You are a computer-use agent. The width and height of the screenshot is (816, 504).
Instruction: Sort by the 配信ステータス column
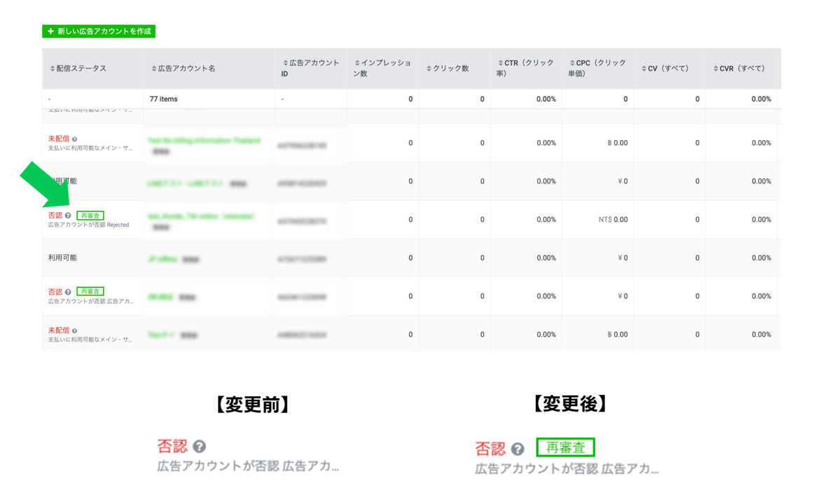(x=78, y=69)
